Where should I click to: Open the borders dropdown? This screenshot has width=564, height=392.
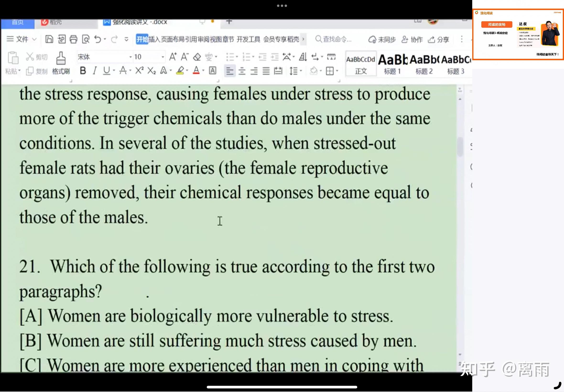(337, 71)
